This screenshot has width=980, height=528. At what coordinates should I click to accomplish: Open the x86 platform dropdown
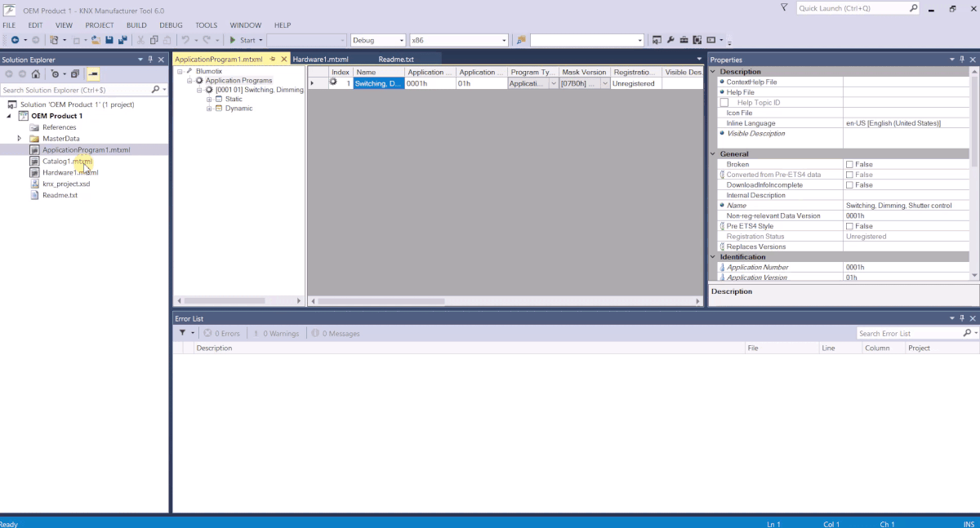(x=503, y=40)
